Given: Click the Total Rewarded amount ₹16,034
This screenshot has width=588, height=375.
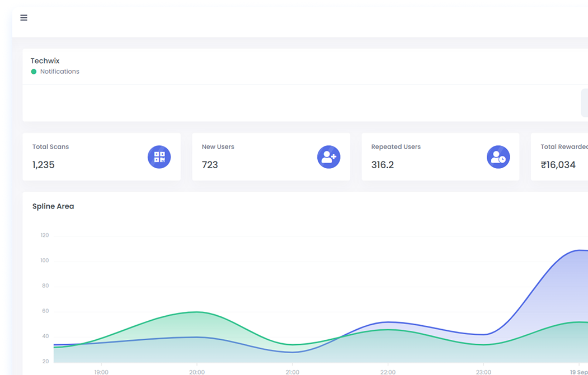Looking at the screenshot, I should pyautogui.click(x=558, y=165).
